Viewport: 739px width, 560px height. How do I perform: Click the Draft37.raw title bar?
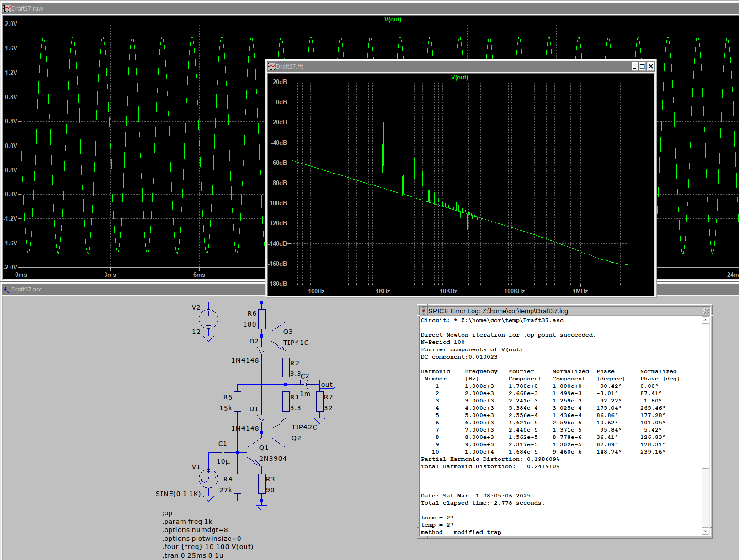(370, 8)
